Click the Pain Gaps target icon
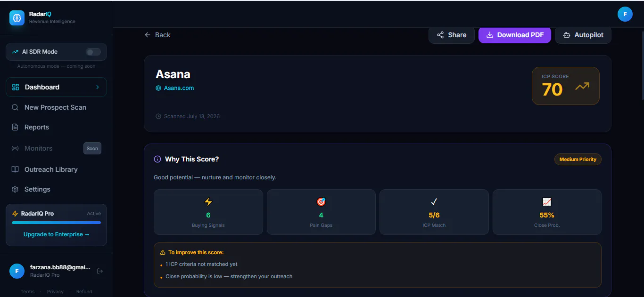Screen dimensions: 644x297 coord(321,202)
